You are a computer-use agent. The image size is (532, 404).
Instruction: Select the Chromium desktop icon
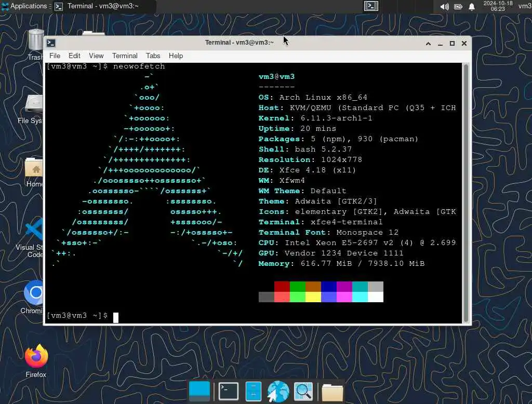(x=33, y=297)
